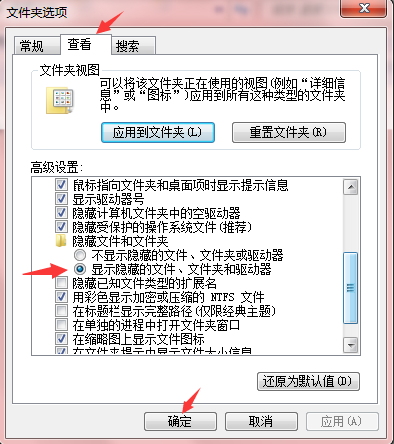Toggle 隐藏受保护的操作系统文件 checkbox

click(x=61, y=227)
